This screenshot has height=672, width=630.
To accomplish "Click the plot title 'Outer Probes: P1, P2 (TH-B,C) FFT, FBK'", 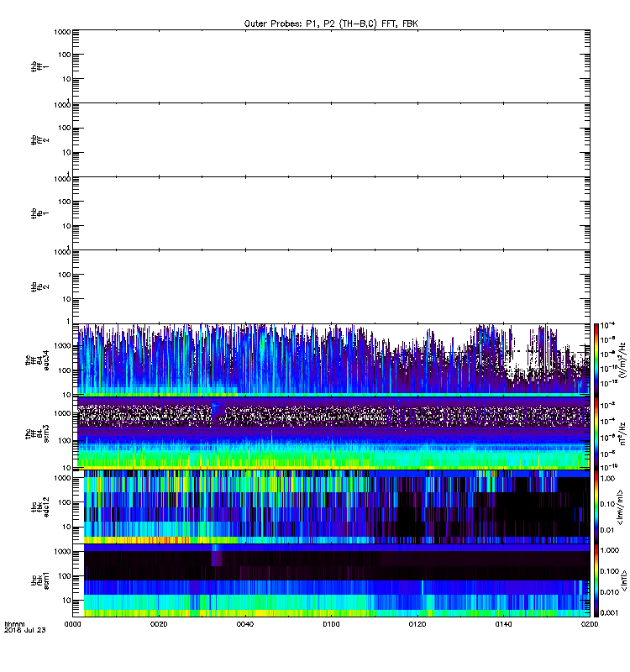I will (x=331, y=24).
